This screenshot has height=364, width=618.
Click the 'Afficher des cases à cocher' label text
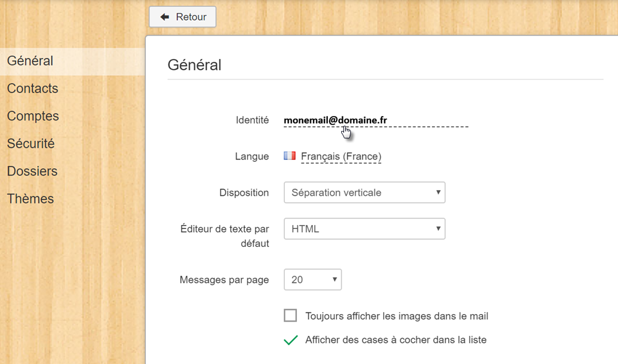(396, 340)
